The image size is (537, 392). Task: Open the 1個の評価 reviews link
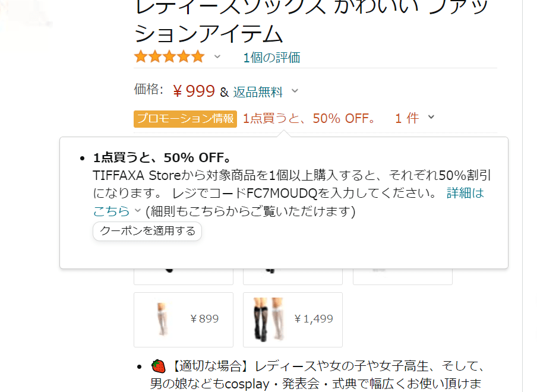pyautogui.click(x=271, y=58)
